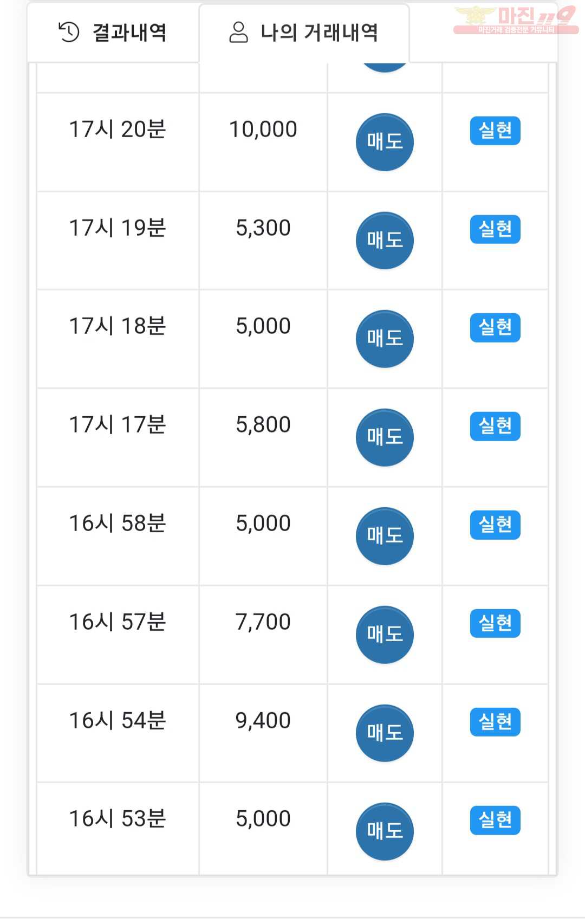The image size is (585, 924).
Task: Tap the 매도 circle for 17시 19분
Action: pyautogui.click(x=385, y=241)
